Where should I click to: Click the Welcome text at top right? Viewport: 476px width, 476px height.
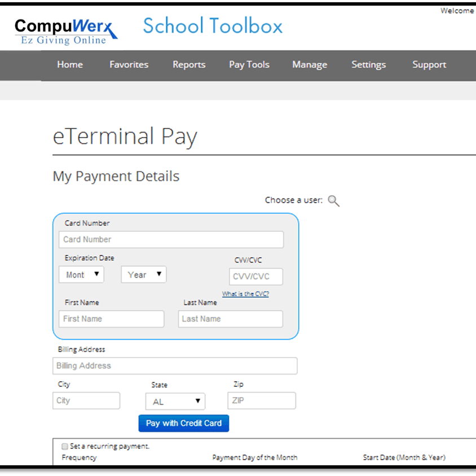click(457, 10)
